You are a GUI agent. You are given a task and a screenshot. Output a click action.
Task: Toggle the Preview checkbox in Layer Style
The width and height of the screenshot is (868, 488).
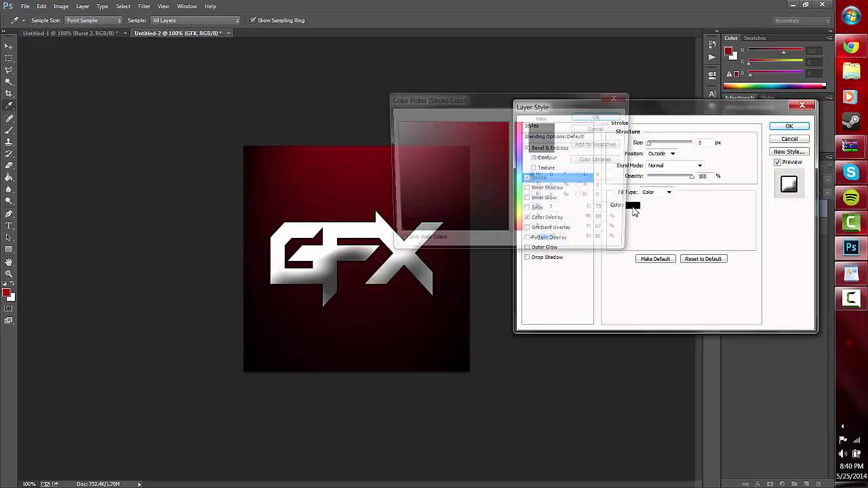tap(777, 163)
